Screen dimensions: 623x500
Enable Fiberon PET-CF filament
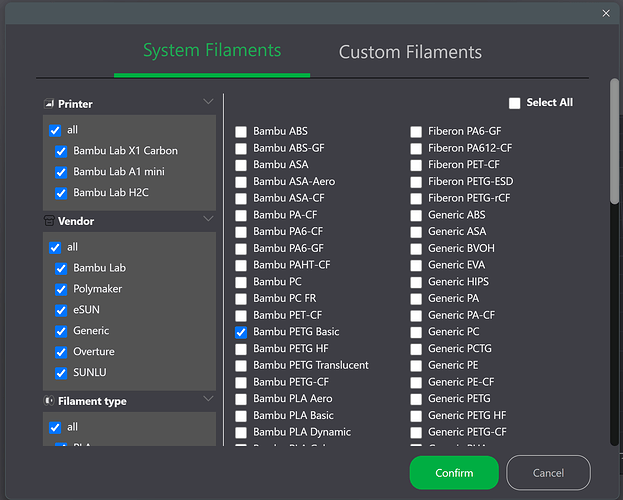pyautogui.click(x=416, y=165)
